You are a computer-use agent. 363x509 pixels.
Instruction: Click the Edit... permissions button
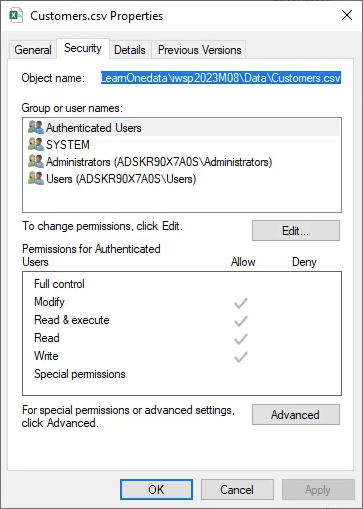(296, 230)
